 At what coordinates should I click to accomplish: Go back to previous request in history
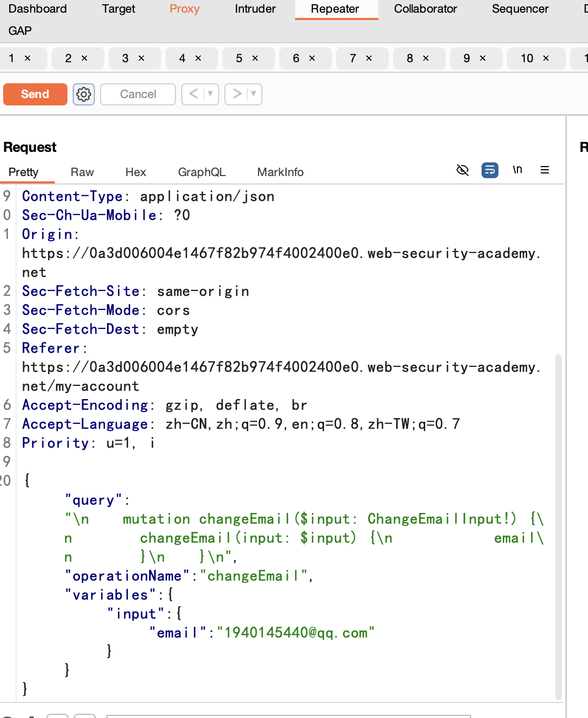193,94
